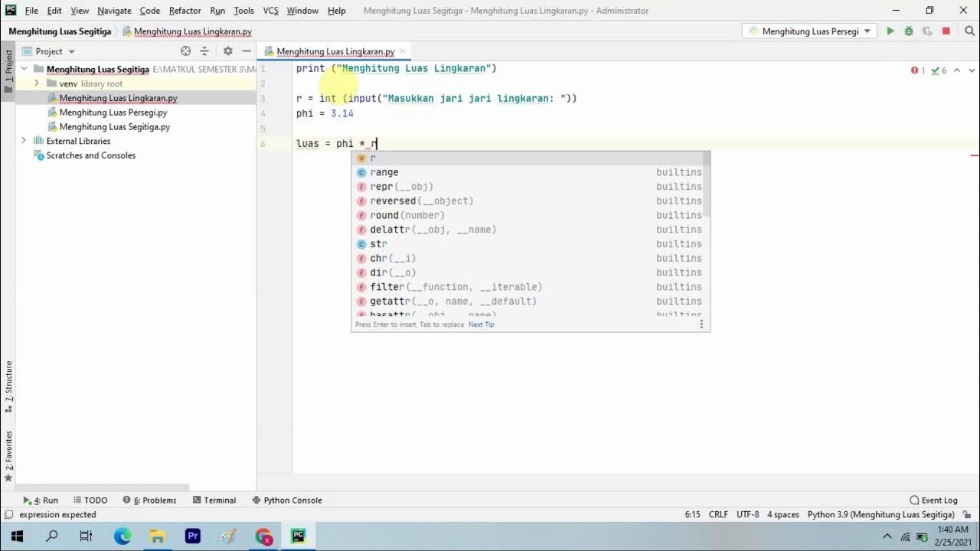This screenshot has height=551, width=980.
Task: Stop execution with the red stop button
Action: point(946,31)
